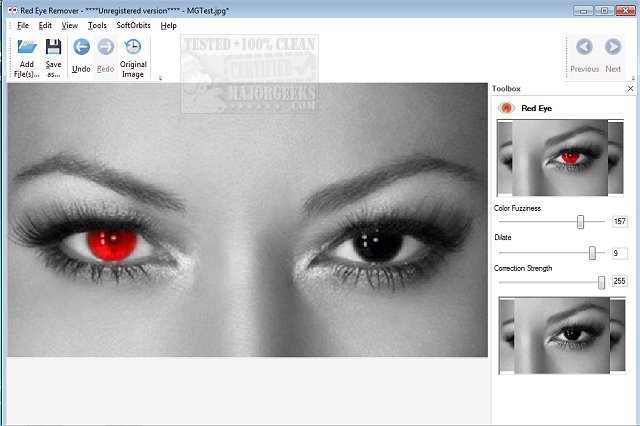Click the Redo arrow icon
The width and height of the screenshot is (640, 426).
[106, 47]
